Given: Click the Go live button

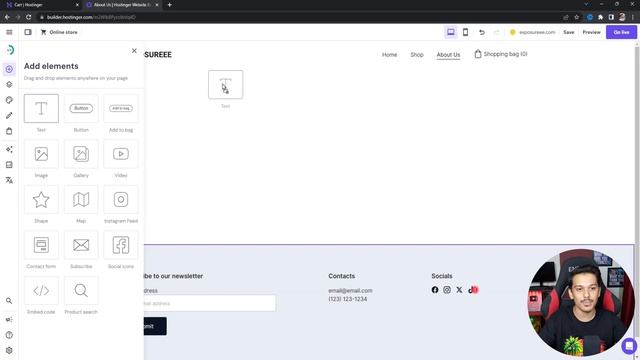Looking at the screenshot, I should coord(621,32).
